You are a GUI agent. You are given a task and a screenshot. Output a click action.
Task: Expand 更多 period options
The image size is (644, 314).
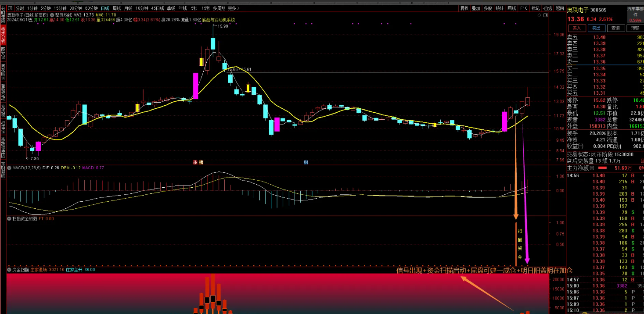point(233,8)
